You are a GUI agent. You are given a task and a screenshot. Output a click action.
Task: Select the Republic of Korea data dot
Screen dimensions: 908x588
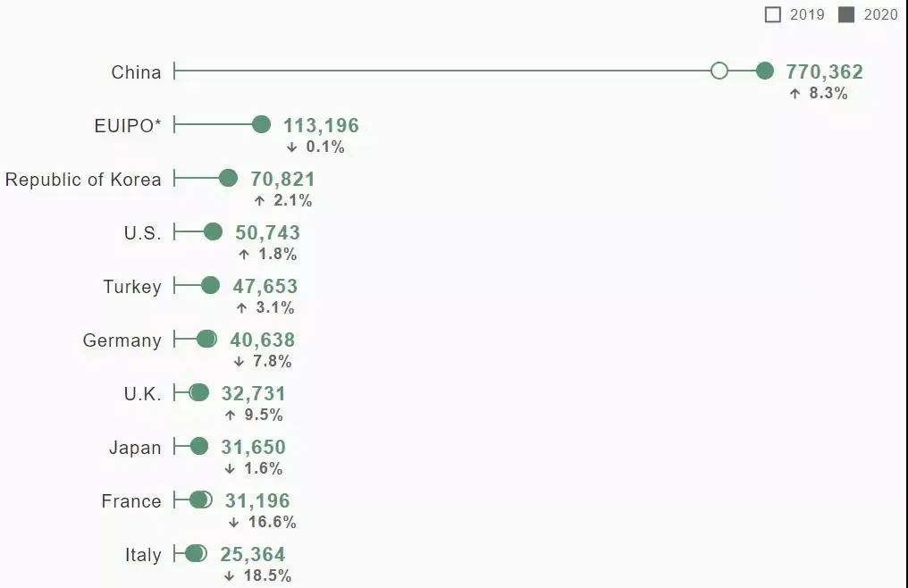228,178
